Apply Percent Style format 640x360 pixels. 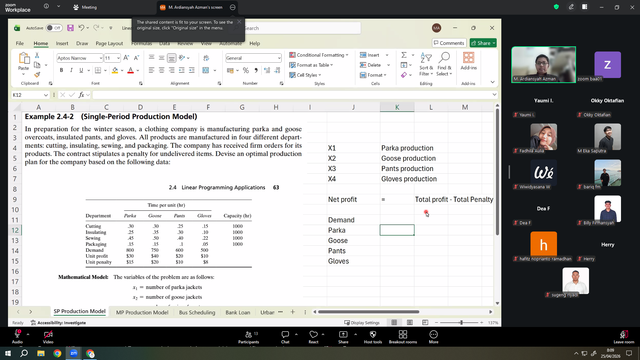point(246,70)
